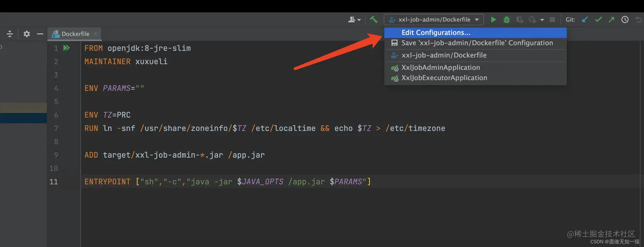The width and height of the screenshot is (644, 247).
Task: Click 'target/xxl-job-admin-*.jar' text
Action: pos(163,155)
